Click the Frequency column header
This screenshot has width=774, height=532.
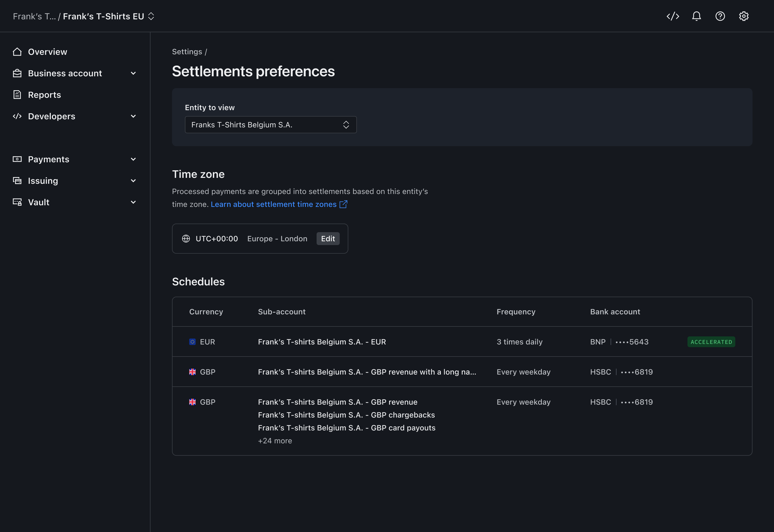click(x=516, y=312)
